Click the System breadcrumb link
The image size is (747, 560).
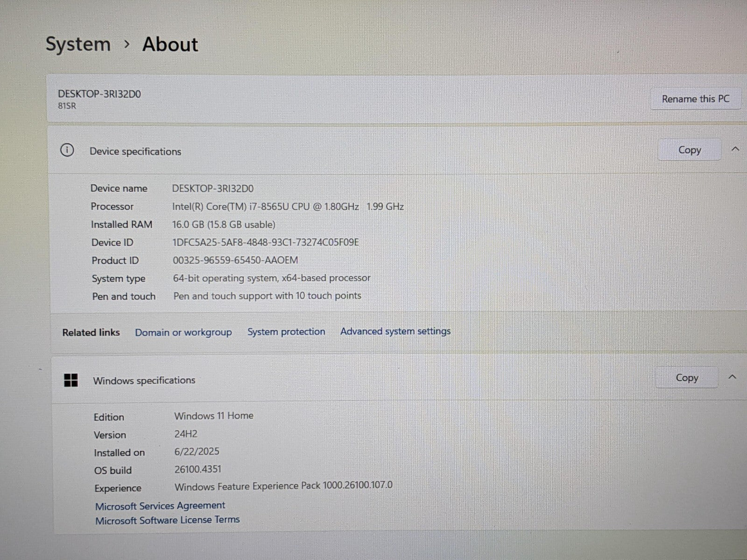coord(78,44)
